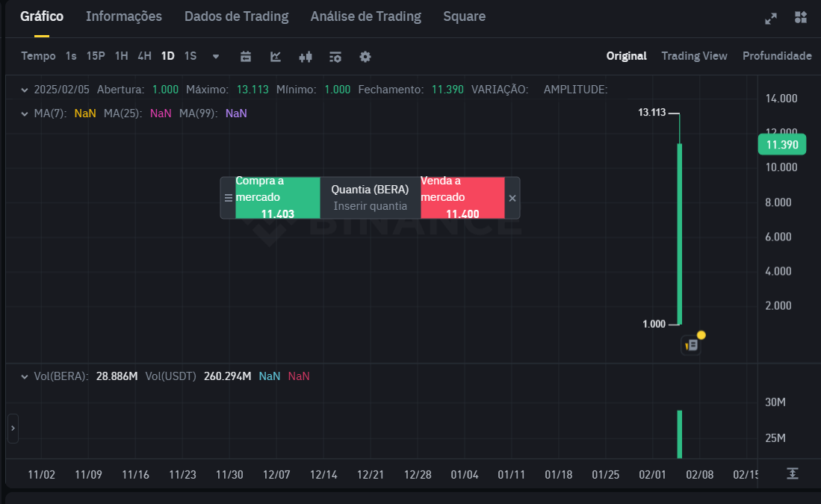This screenshot has height=504, width=821.
Task: Open the more time intervals dropdown
Action: click(x=216, y=57)
